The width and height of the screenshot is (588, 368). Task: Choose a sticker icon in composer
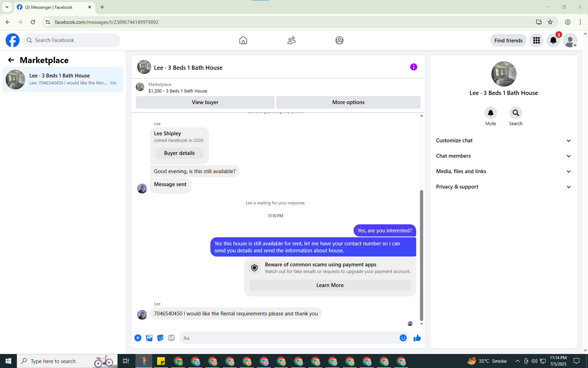click(x=160, y=338)
